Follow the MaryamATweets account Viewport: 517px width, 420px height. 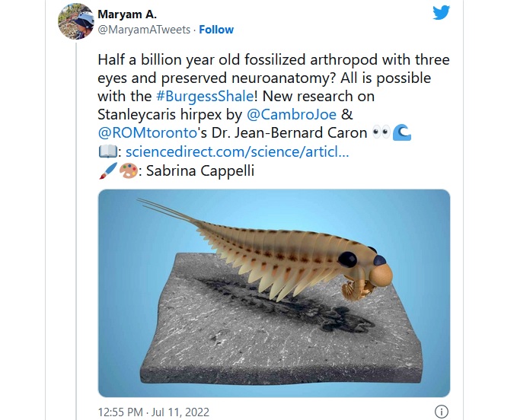click(x=216, y=30)
